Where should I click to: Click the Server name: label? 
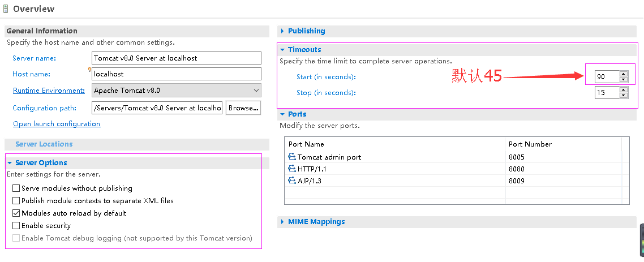[x=34, y=58]
